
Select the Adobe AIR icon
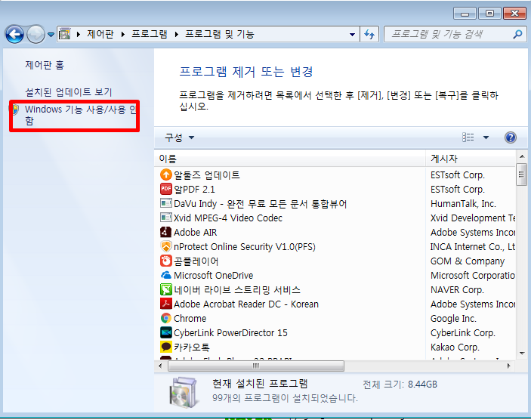(166, 232)
